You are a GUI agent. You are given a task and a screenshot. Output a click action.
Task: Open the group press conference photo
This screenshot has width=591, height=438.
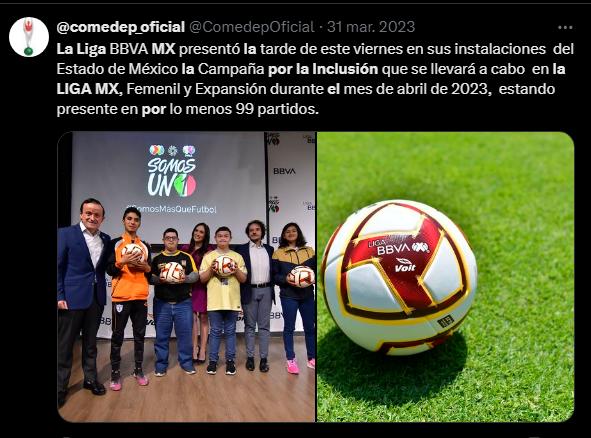point(187,277)
